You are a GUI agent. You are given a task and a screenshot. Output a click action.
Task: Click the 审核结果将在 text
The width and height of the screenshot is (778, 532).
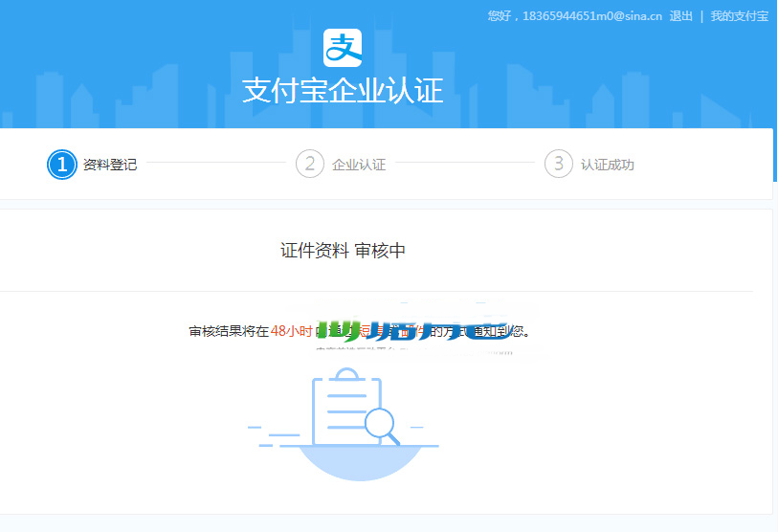[230, 331]
